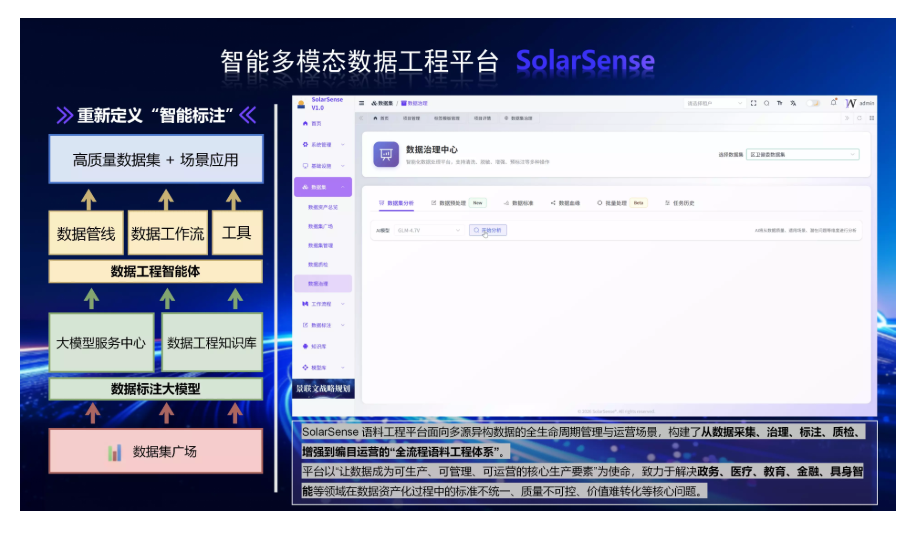Image resolution: width=919 pixels, height=534 pixels.
Task: Click the 数据管线 box in diagram
Action: pyautogui.click(x=86, y=233)
